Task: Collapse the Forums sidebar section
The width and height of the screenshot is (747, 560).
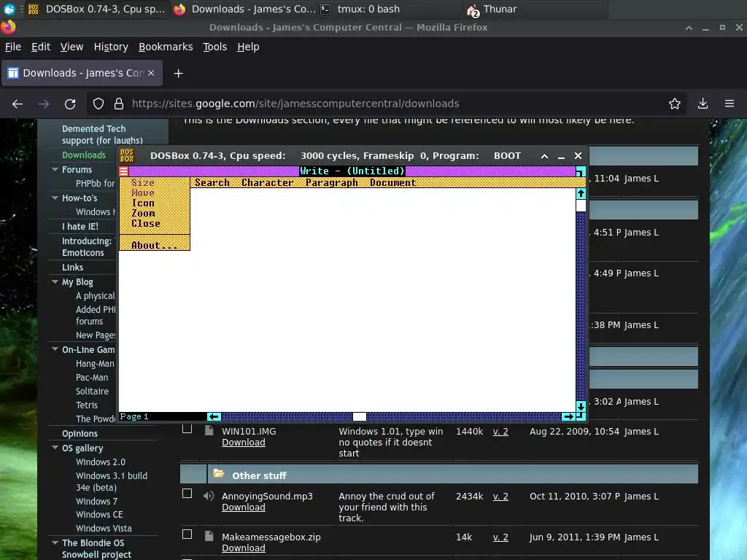Action: (x=55, y=169)
